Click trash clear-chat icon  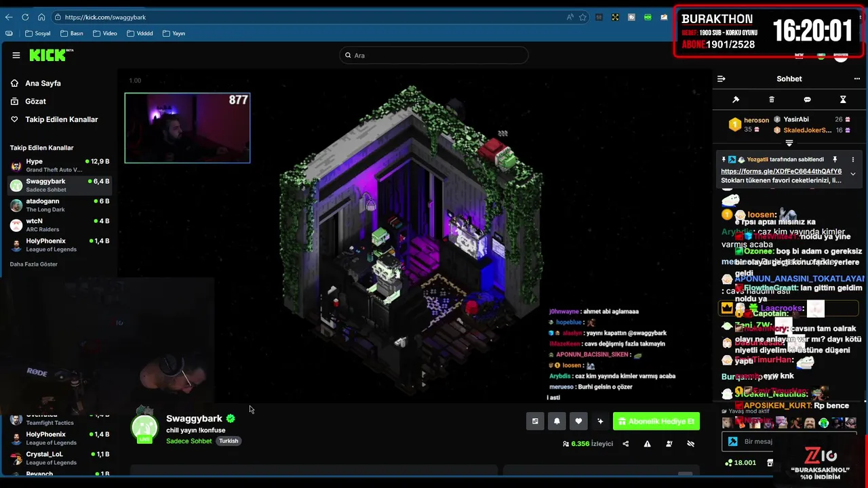point(771,100)
